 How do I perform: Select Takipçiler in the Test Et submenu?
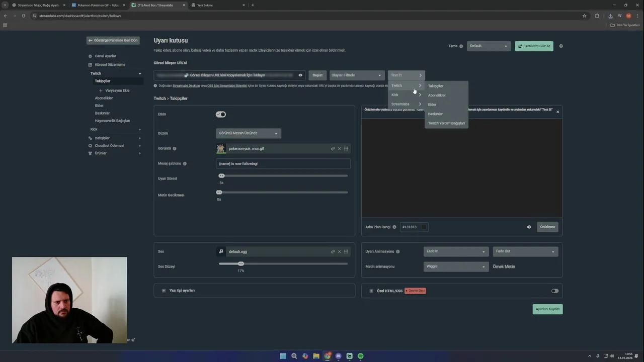(436, 86)
